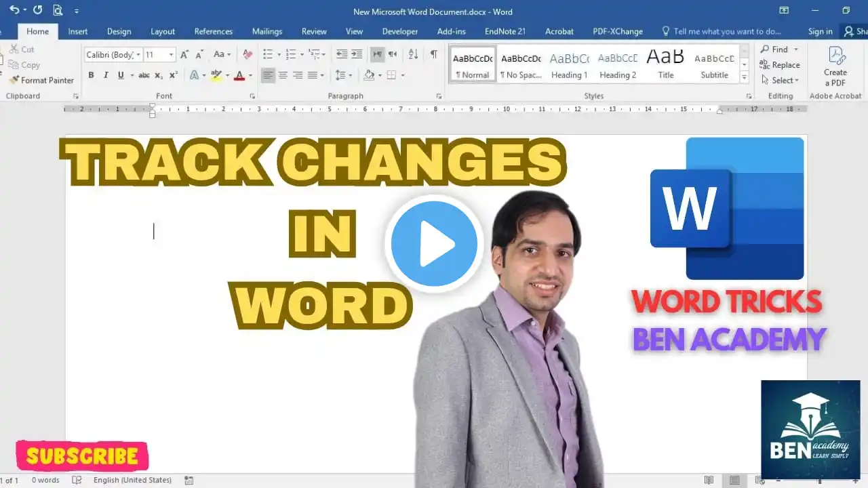Image resolution: width=868 pixels, height=488 pixels.
Task: Apply red font color
Action: point(239,75)
